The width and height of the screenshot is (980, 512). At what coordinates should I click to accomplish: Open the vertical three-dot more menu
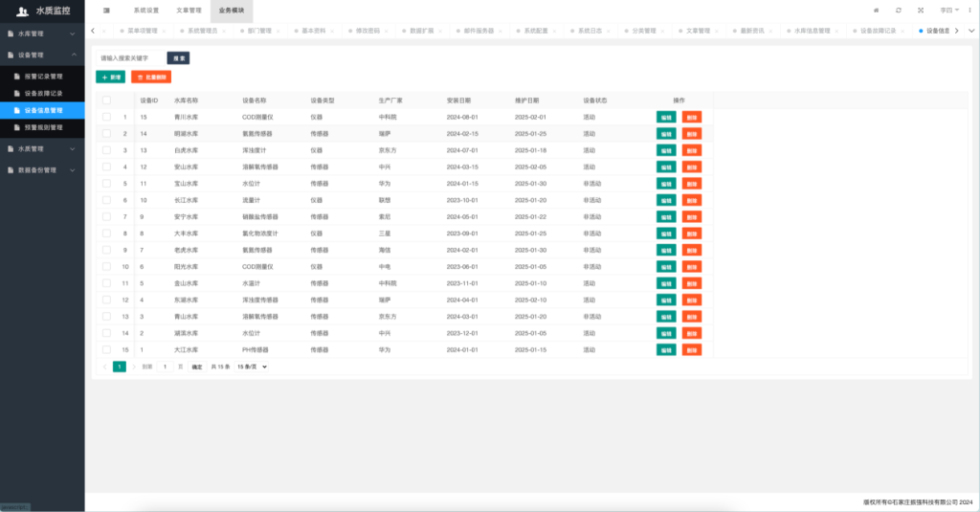click(x=969, y=10)
